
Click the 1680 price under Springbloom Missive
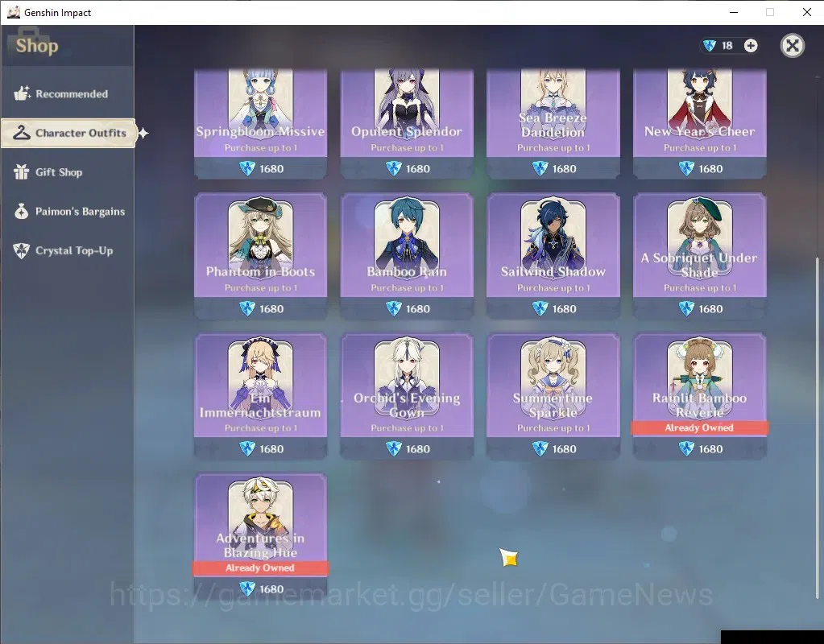(x=271, y=168)
